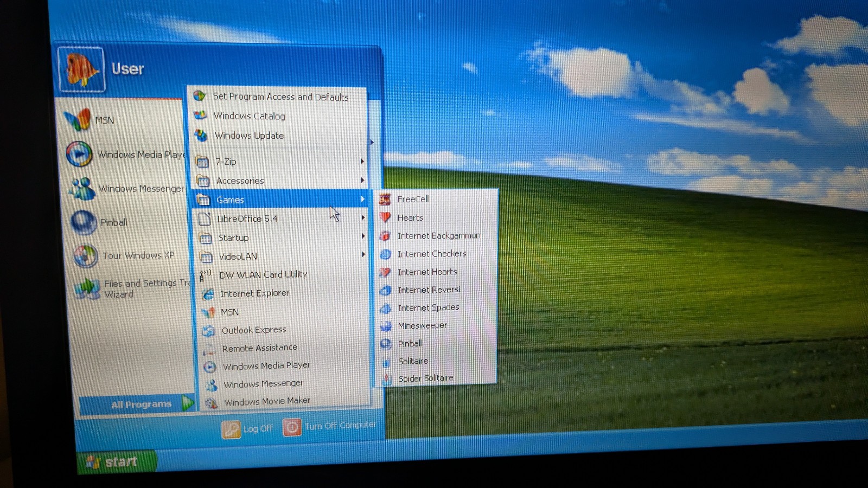Open the Hearts game icon
Screen dimensions: 868x488
click(x=385, y=217)
